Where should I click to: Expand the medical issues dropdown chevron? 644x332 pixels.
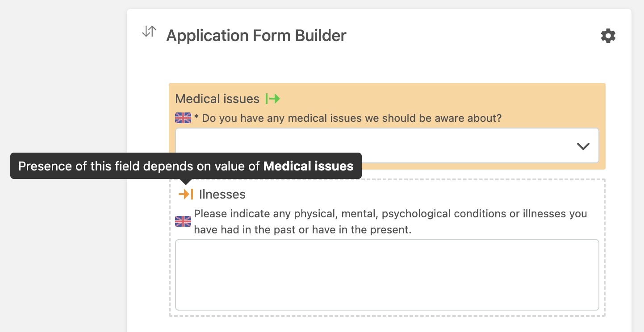click(x=583, y=146)
